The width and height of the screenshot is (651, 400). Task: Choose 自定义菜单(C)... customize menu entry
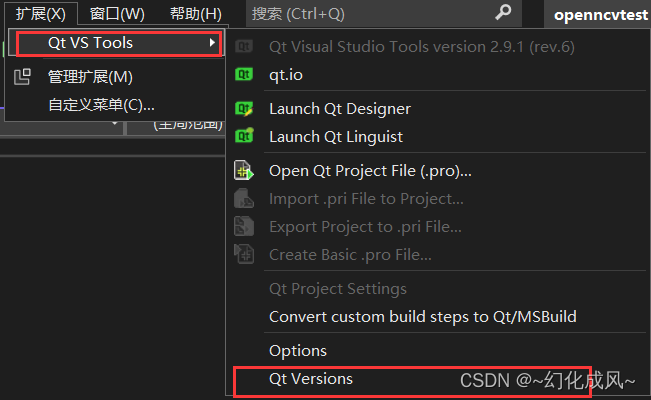click(x=101, y=105)
